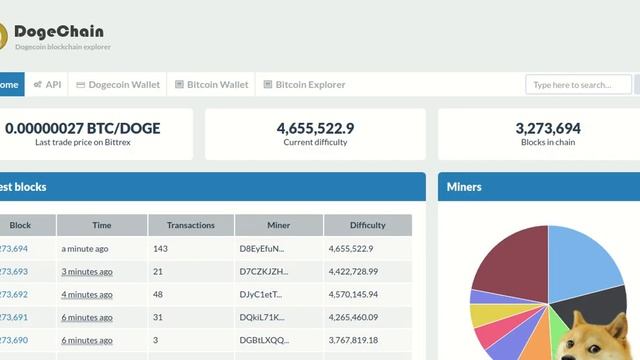Click the Dogecoin coin logo icon
Image resolution: width=640 pixels, height=360 pixels.
tap(3, 36)
